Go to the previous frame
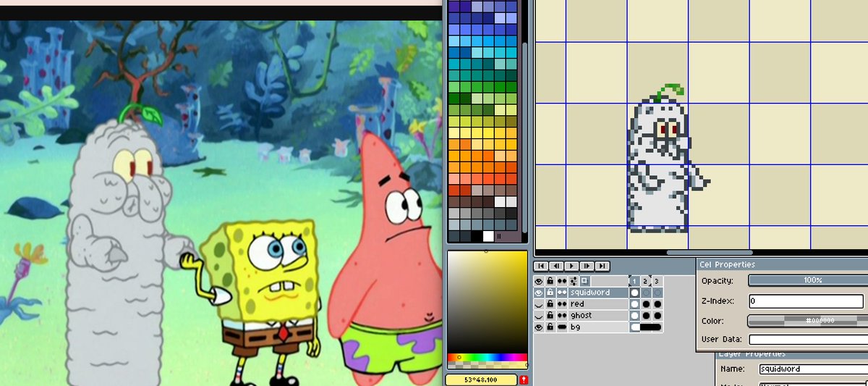Screen dimensions: 868x386 point(556,267)
